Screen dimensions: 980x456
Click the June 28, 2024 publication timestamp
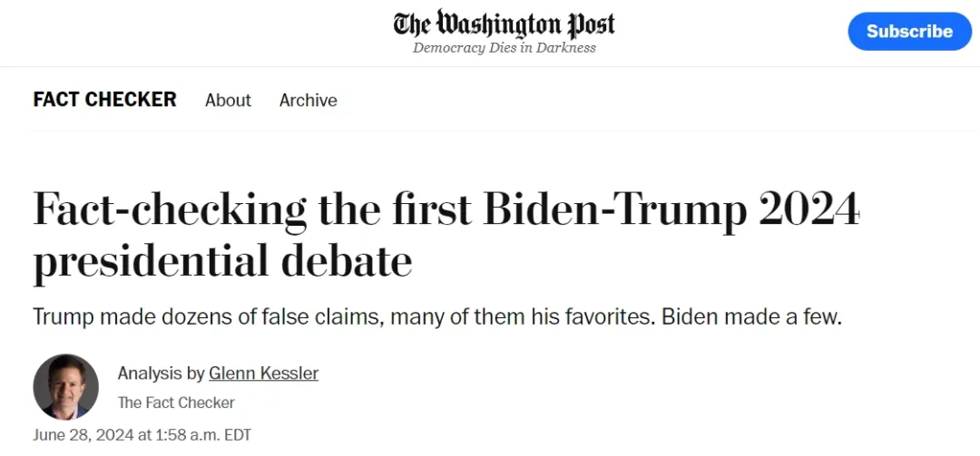point(142,435)
